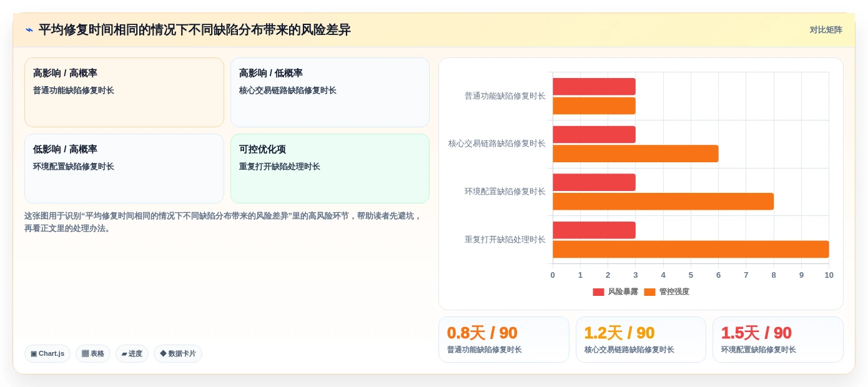Image resolution: width=868 pixels, height=387 pixels.
Task: Select the 高影响 / 低概率 quadrant card
Action: 330,92
